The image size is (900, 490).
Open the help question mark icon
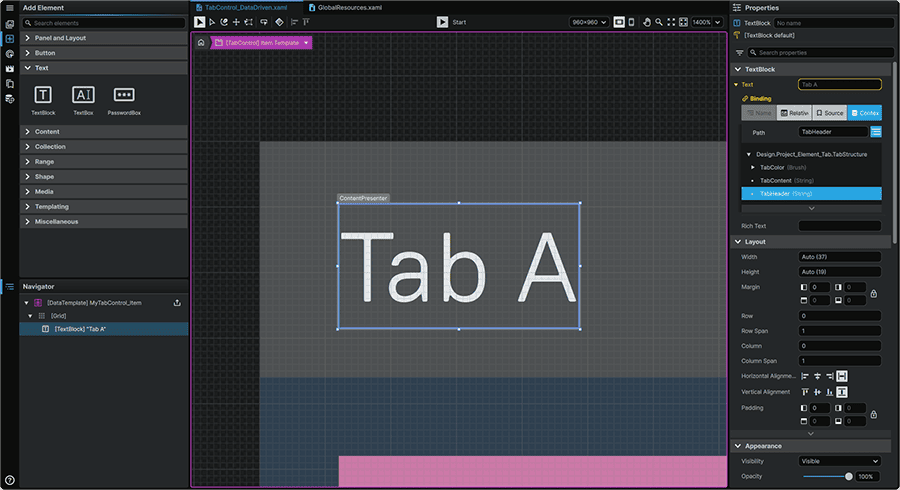pos(9,480)
